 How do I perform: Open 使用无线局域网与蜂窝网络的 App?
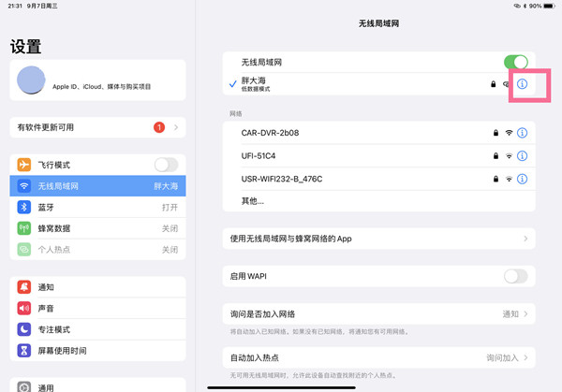click(x=378, y=239)
